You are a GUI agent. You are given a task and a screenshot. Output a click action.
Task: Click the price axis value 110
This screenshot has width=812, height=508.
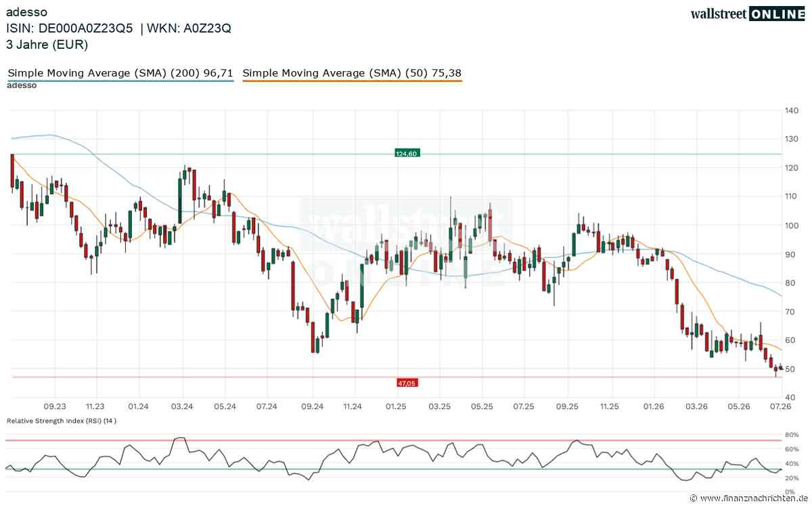792,196
